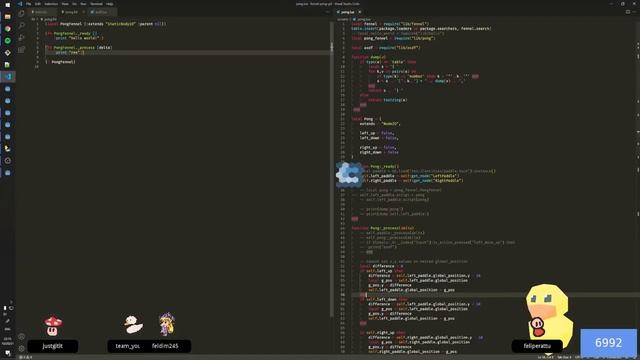This screenshot has width=640, height=360.
Task: Launch Chrome from the taskbar
Action: click(x=7, y=29)
